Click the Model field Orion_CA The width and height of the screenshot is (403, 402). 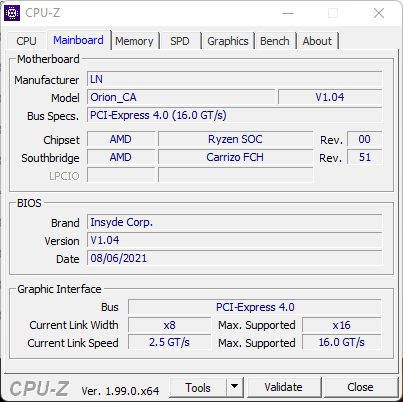point(181,97)
